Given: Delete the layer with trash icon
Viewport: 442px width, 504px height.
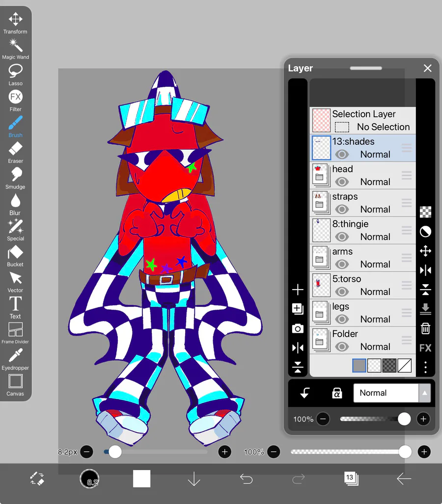Looking at the screenshot, I should (425, 328).
